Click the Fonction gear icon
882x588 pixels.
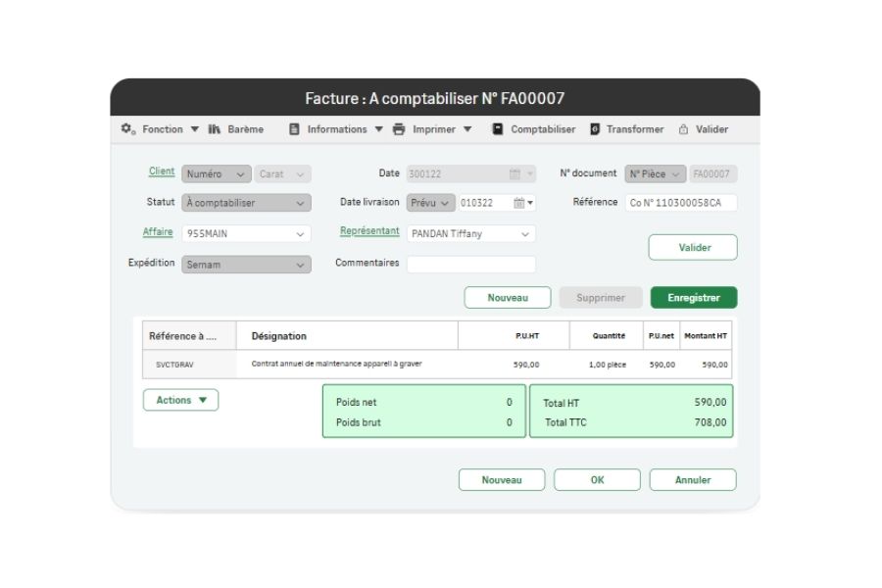pos(127,129)
